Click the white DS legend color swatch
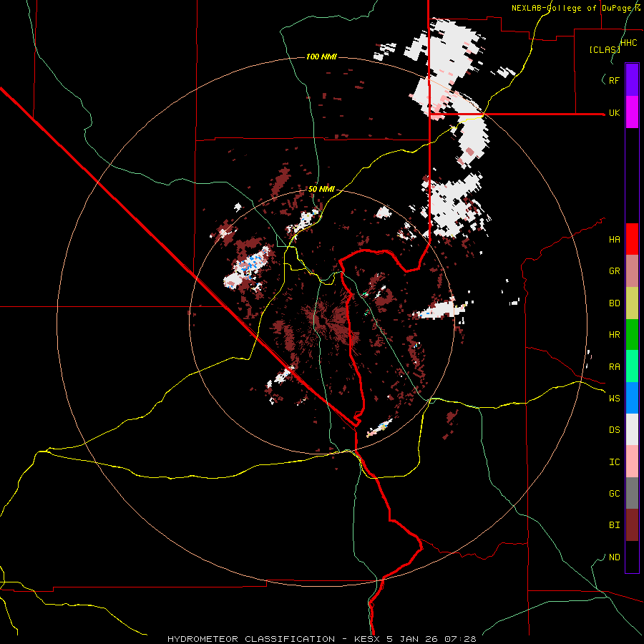 click(632, 429)
